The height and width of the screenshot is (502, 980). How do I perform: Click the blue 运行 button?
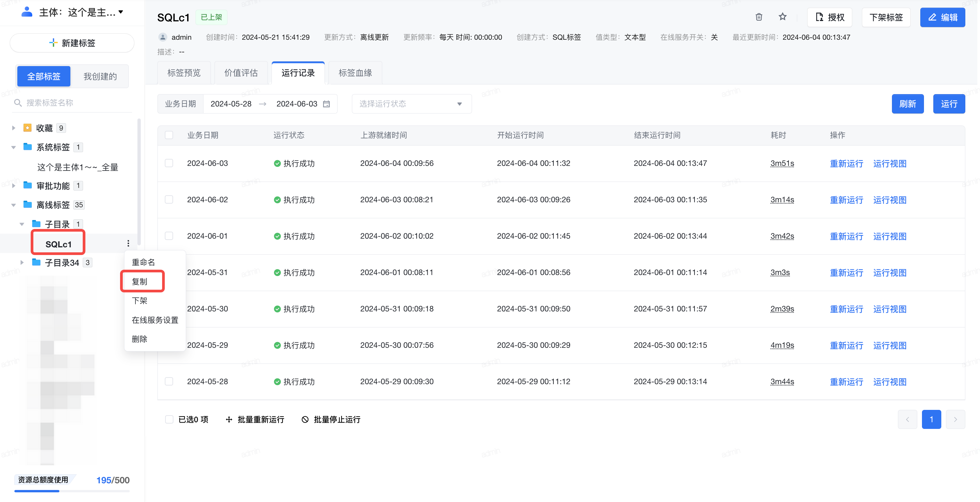pyautogui.click(x=949, y=104)
